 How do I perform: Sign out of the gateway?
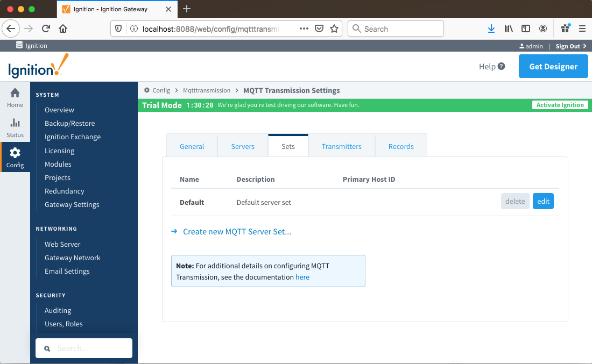pyautogui.click(x=571, y=46)
